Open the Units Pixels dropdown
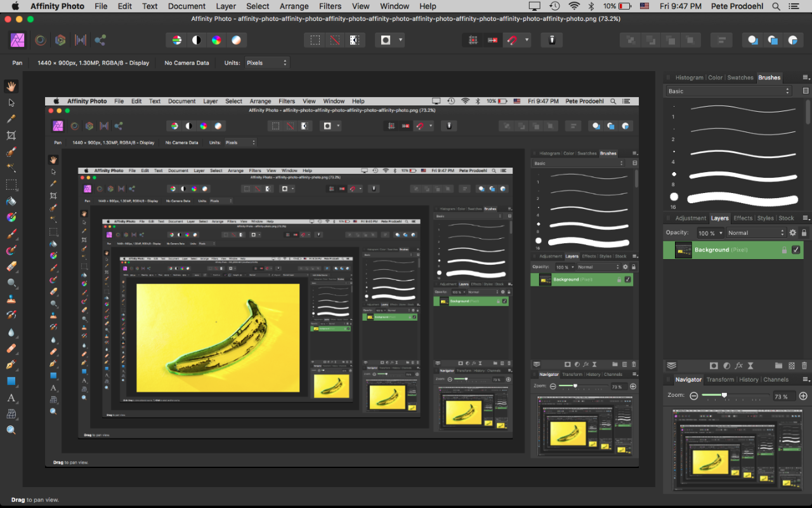 click(x=267, y=63)
